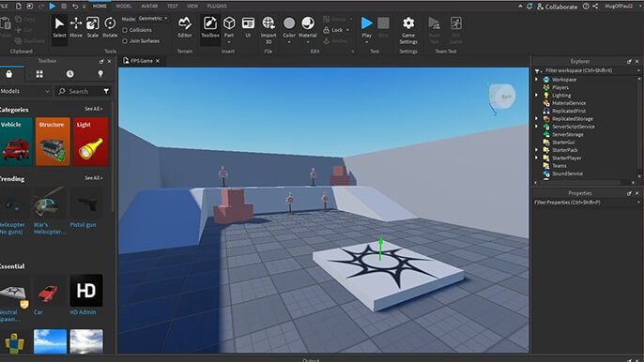Open the PLUGINS ribbon tab

(x=217, y=7)
